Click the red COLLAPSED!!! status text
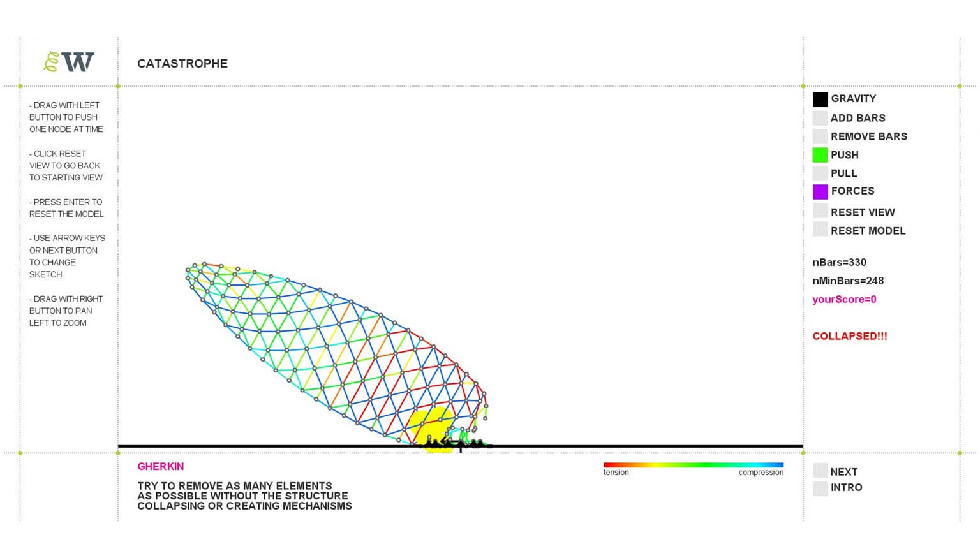980x551 pixels. click(850, 336)
